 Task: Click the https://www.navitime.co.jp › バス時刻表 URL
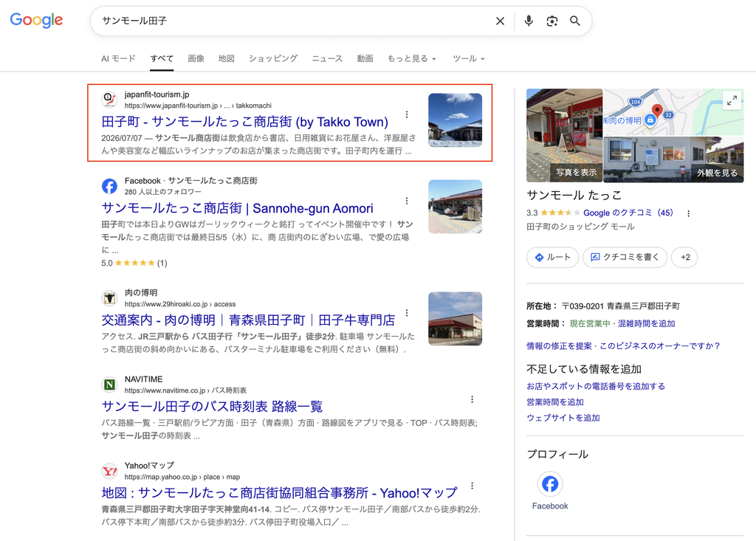pyautogui.click(x=185, y=390)
